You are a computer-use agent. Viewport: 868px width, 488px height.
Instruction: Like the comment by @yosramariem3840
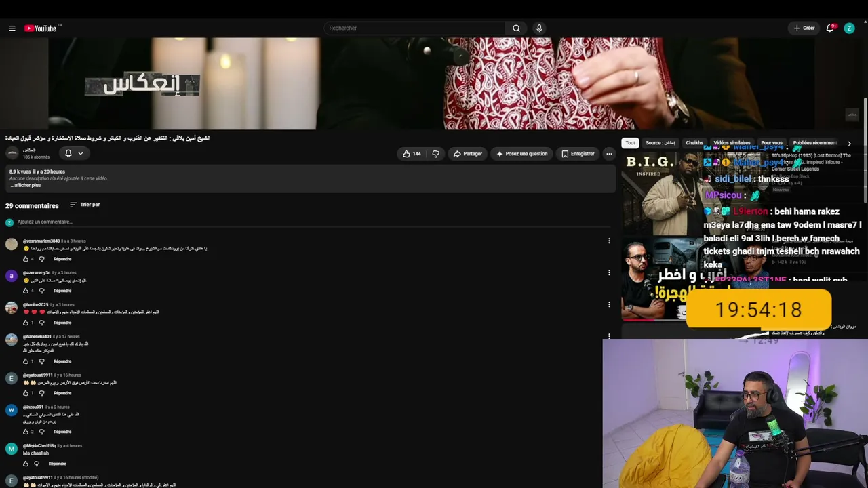coord(26,259)
